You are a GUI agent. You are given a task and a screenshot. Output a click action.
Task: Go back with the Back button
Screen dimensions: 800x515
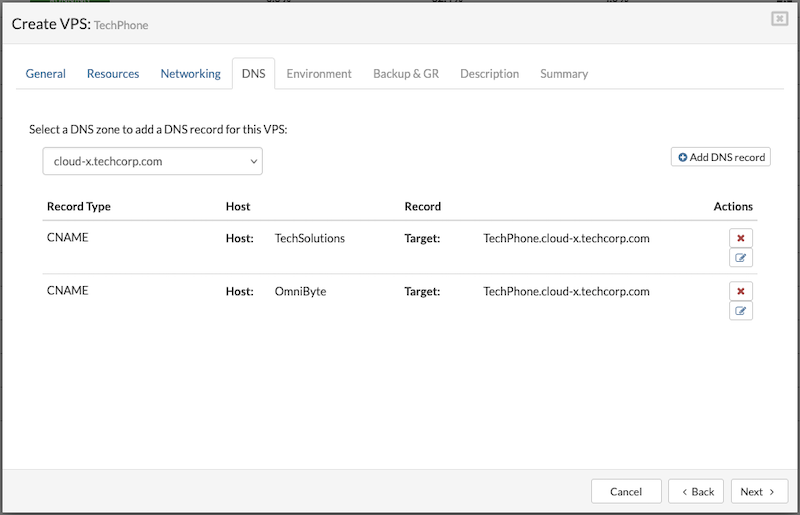point(696,491)
